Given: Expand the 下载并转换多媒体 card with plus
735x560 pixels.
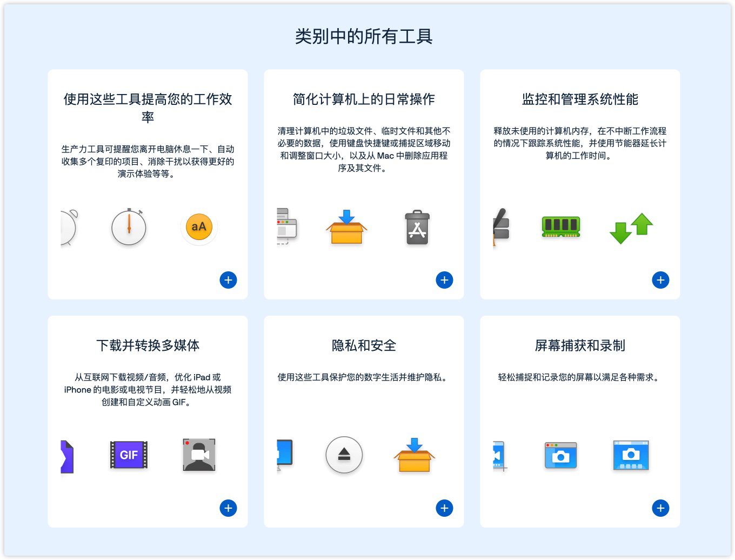Looking at the screenshot, I should (x=228, y=508).
